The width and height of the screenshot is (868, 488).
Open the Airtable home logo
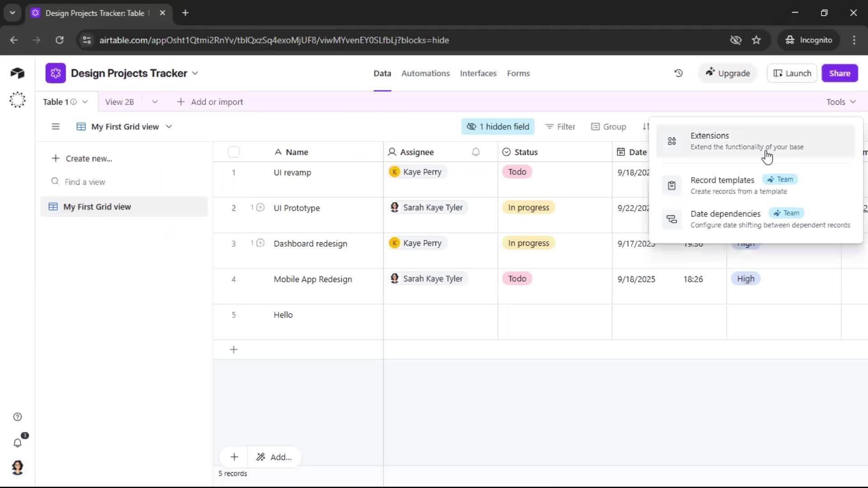tap(17, 73)
